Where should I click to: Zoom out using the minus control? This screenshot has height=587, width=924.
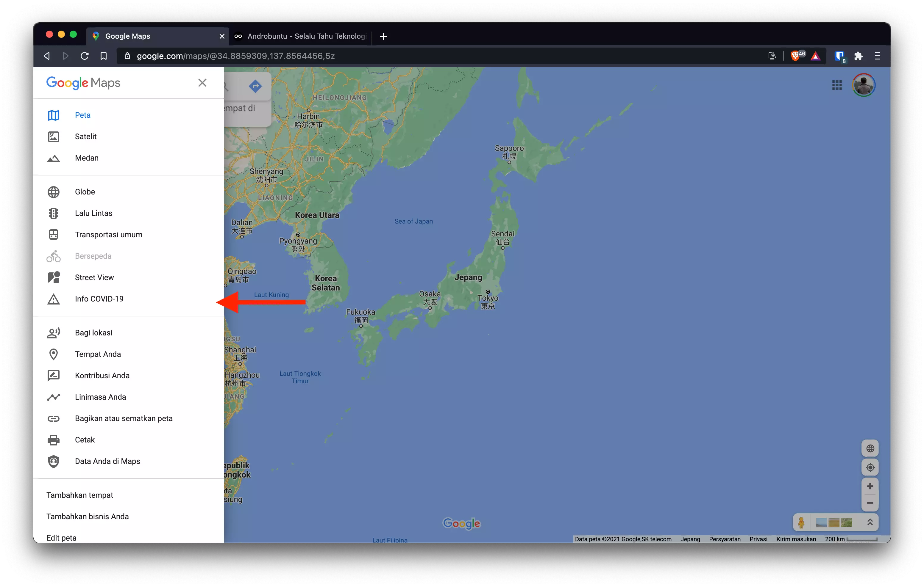870,503
